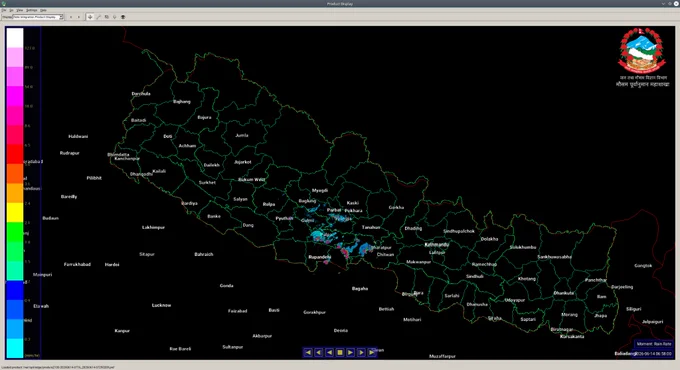Image resolution: width=680 pixels, height=370 pixels.
Task: Play animation forward
Action: click(x=350, y=353)
